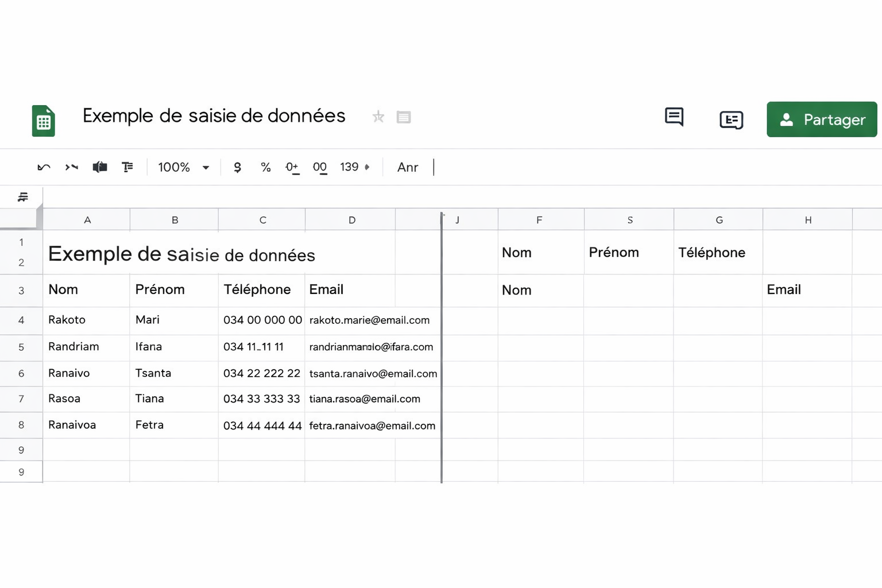
Task: Select the cell containing 'Randriam'
Action: pos(87,347)
